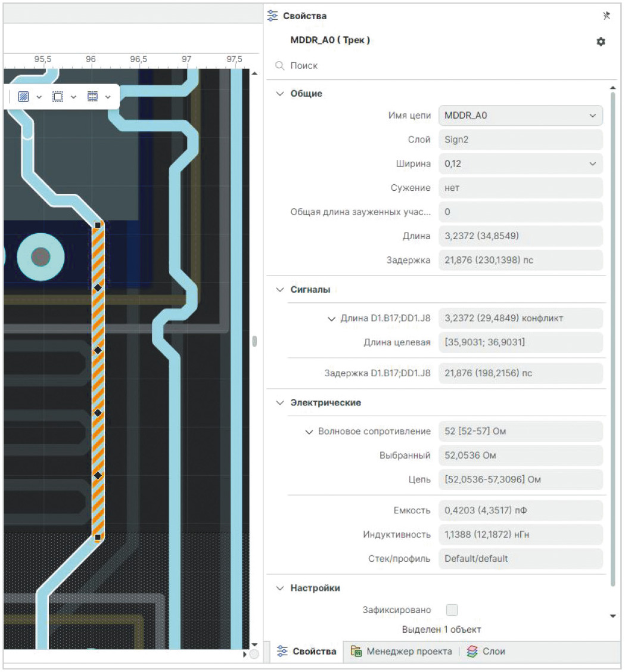Collapse the Сигналы section
The image size is (625, 672).
point(280,290)
